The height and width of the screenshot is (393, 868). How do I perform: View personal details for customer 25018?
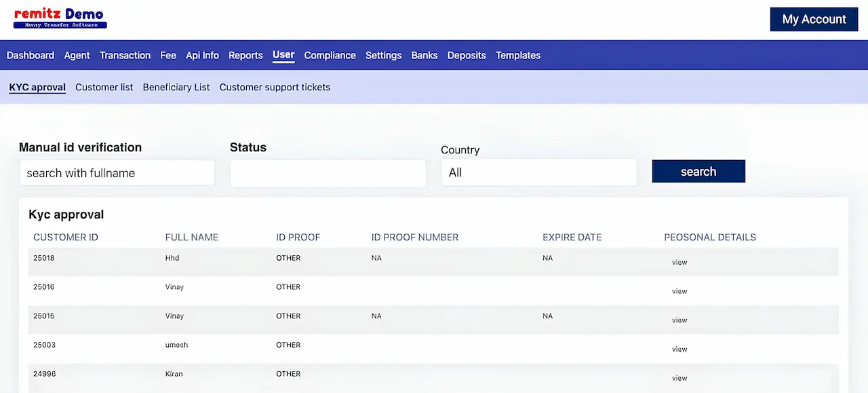tap(679, 263)
